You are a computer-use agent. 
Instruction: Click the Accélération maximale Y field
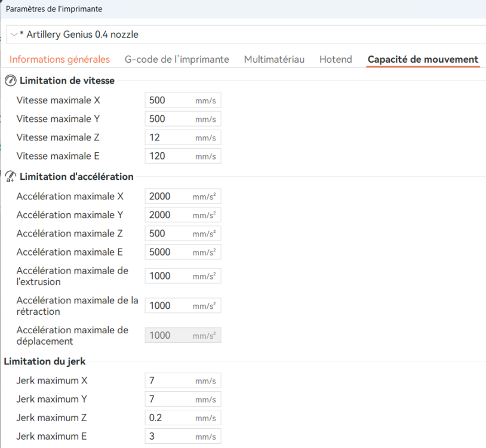click(183, 215)
